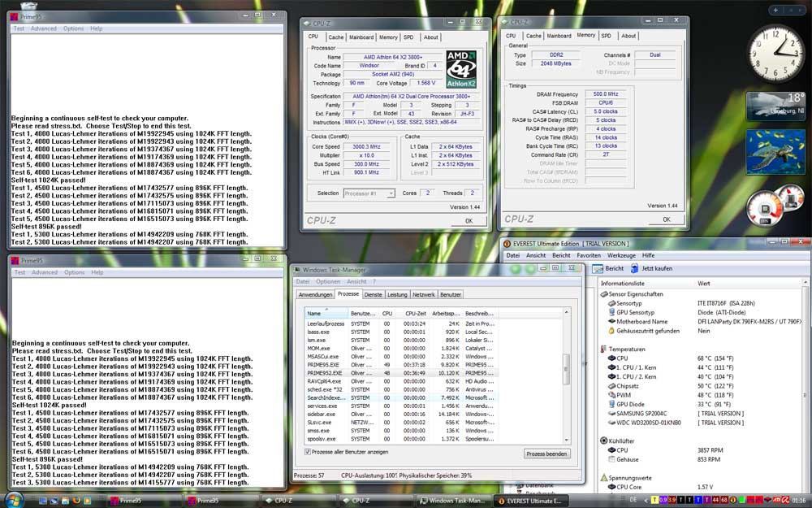
Task: Click the plus button atop the sidebar
Action: [775, 10]
